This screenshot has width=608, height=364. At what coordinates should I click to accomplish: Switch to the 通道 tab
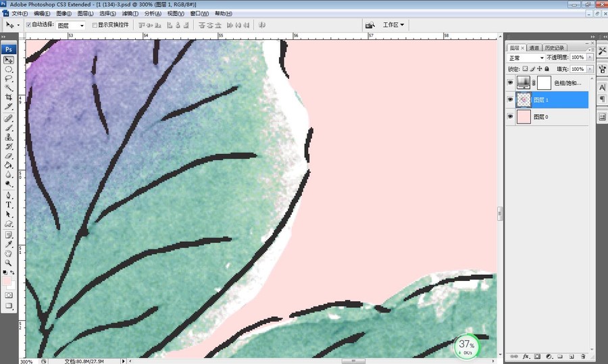pos(534,48)
